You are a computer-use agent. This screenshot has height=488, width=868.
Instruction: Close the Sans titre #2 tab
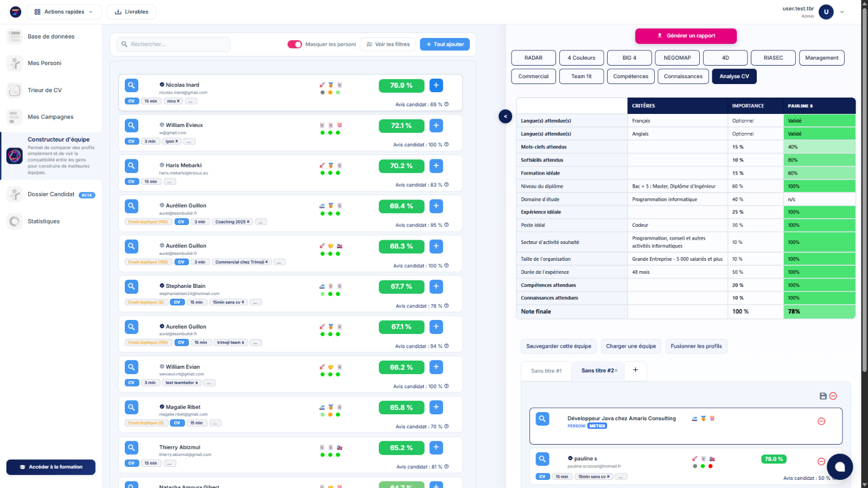point(616,371)
